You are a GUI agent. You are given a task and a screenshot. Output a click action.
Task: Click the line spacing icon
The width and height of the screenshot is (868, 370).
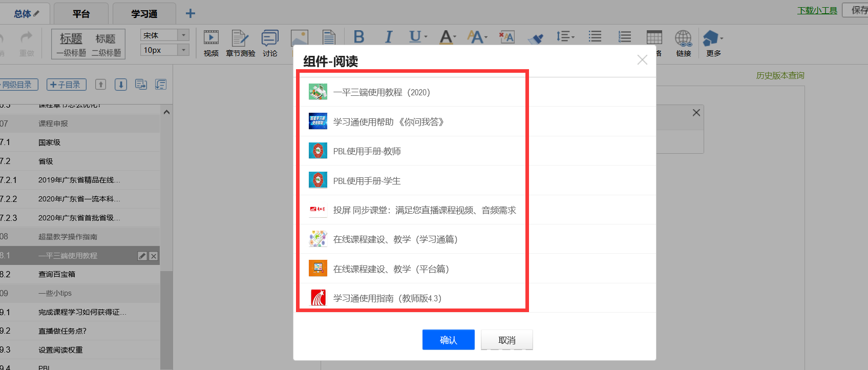563,36
